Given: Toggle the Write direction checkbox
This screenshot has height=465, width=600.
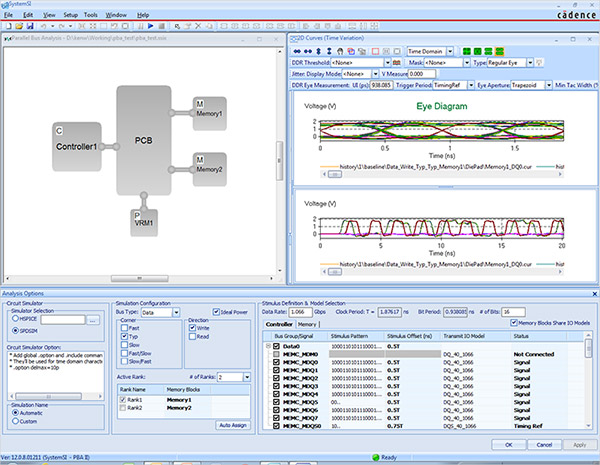Looking at the screenshot, I should [192, 328].
